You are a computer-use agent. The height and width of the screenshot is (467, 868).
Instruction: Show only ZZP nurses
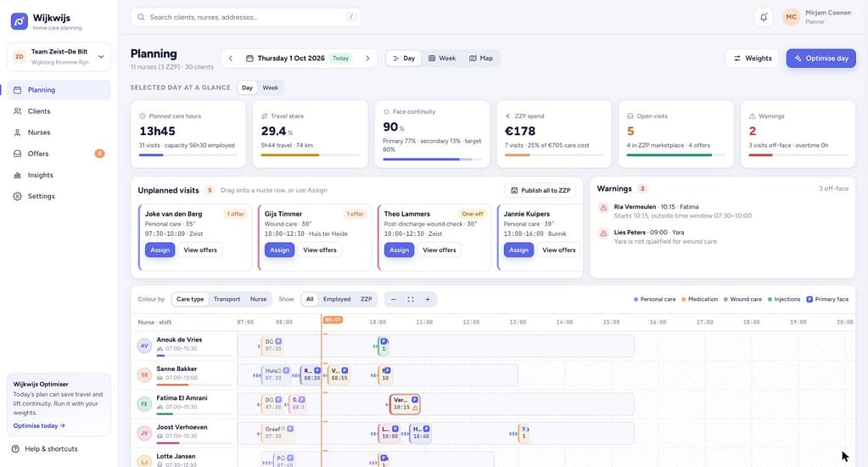tap(367, 299)
